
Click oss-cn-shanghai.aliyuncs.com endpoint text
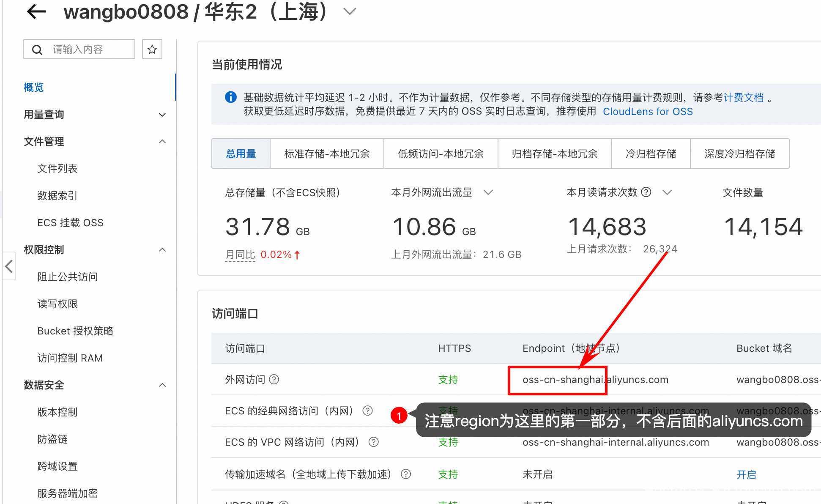click(595, 380)
